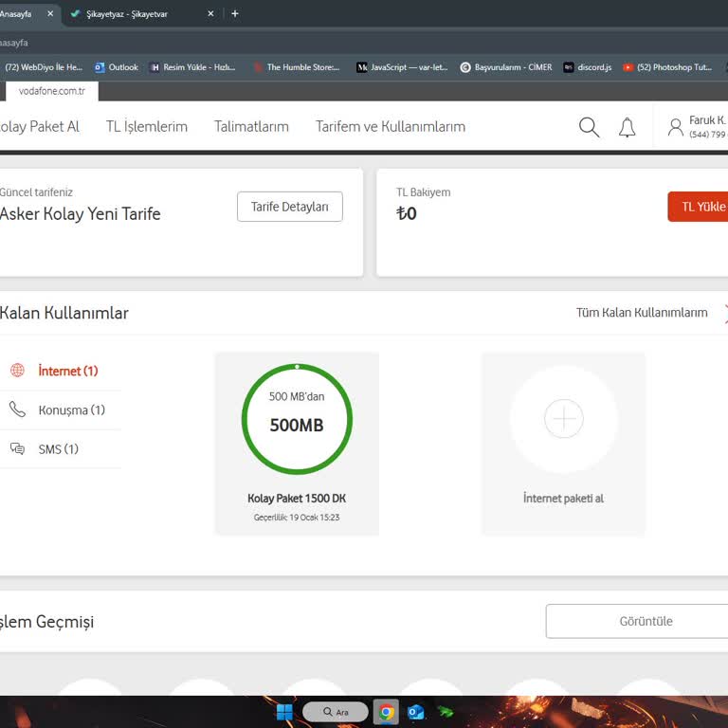Click İnternet paketi al label
Viewport: 728px width, 728px height.
[x=563, y=499]
